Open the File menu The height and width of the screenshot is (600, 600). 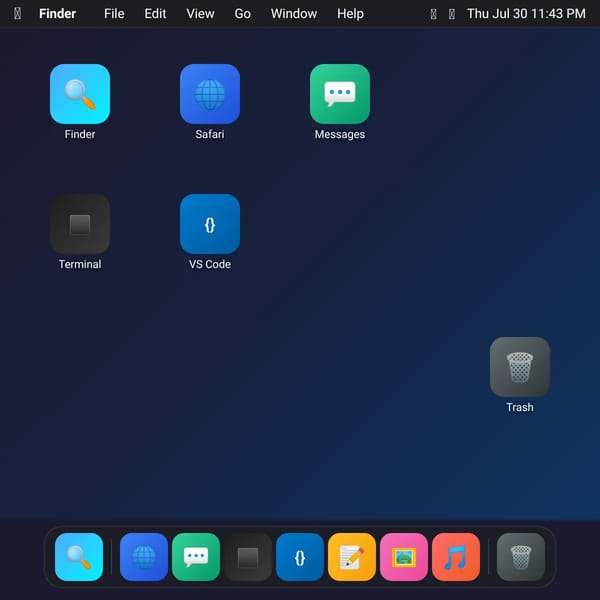tap(114, 14)
